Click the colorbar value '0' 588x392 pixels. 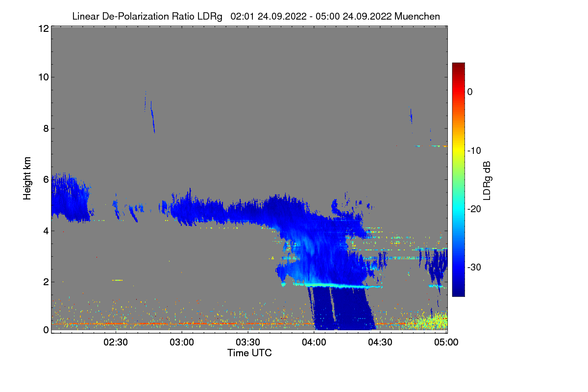tap(470, 92)
